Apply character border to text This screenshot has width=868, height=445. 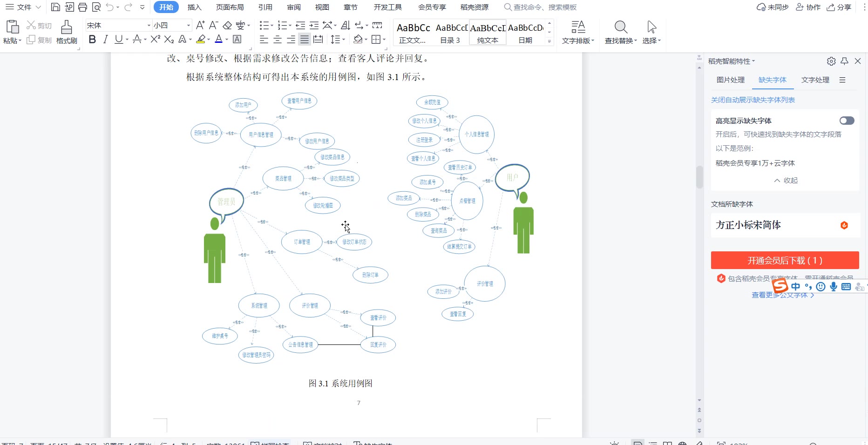(x=237, y=40)
